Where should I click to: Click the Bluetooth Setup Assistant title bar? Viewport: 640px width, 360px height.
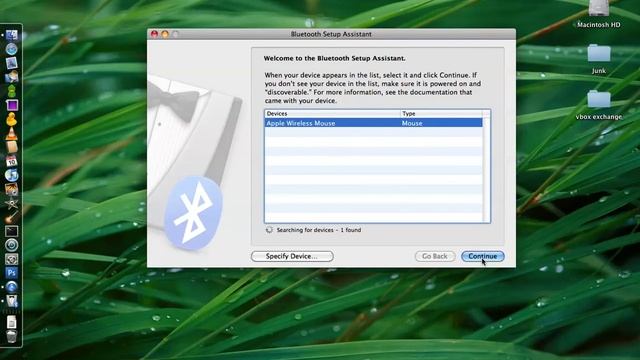click(x=331, y=34)
